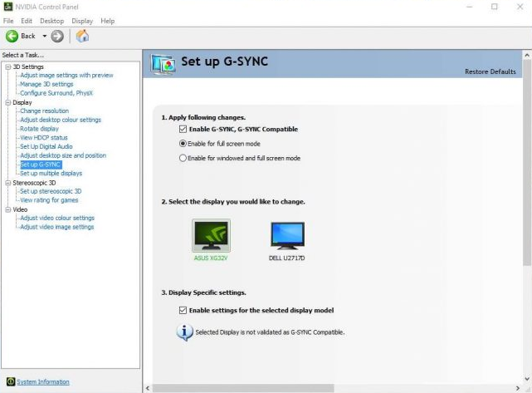Select Enable for full screen mode
Viewport: 532px width, 393px height.
click(x=183, y=144)
